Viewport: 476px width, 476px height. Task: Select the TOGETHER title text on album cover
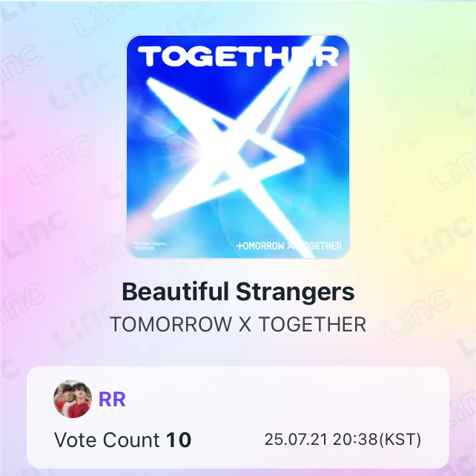tap(238, 56)
